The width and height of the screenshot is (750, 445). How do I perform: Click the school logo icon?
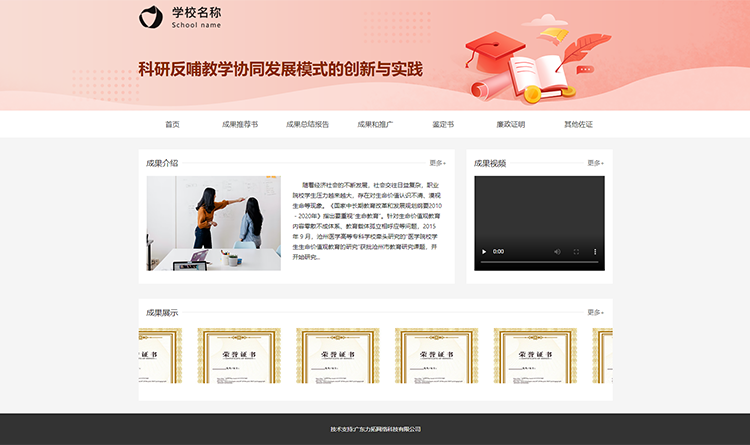pos(149,17)
